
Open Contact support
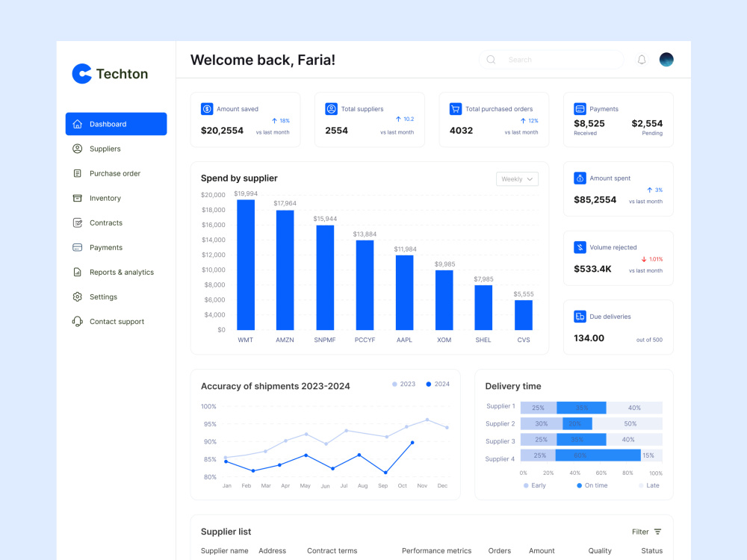click(117, 321)
